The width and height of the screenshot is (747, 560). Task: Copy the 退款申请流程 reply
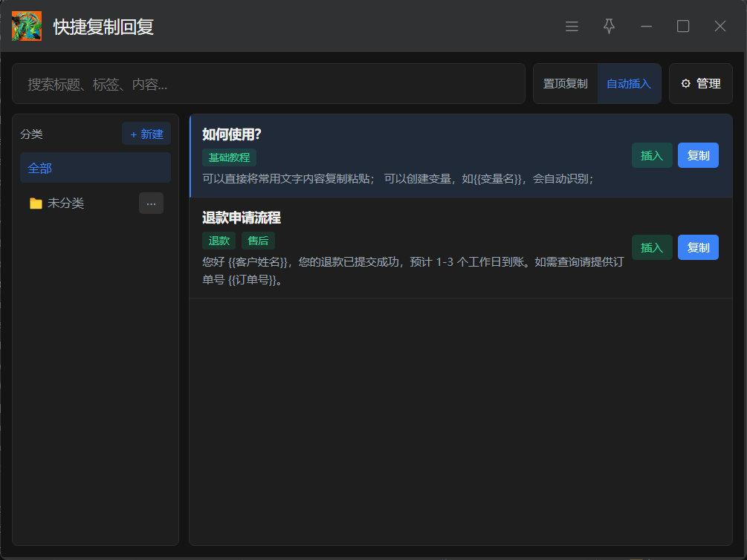(x=698, y=247)
